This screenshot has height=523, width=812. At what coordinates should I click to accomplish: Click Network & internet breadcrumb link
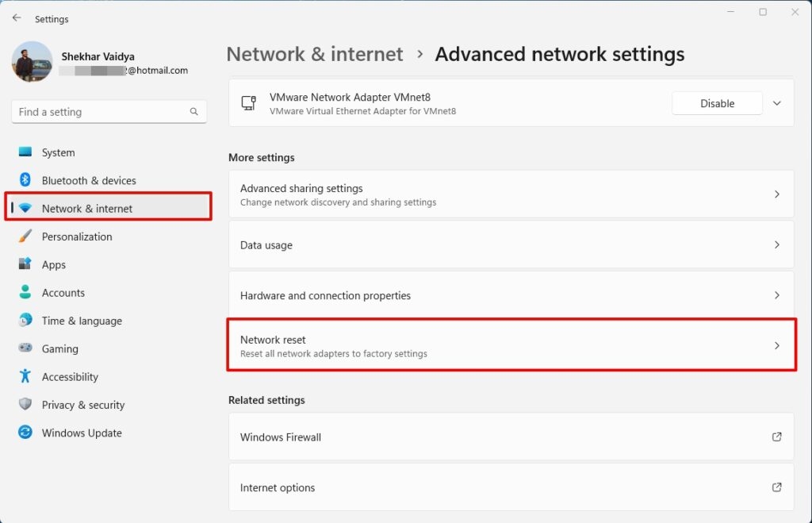tap(314, 54)
